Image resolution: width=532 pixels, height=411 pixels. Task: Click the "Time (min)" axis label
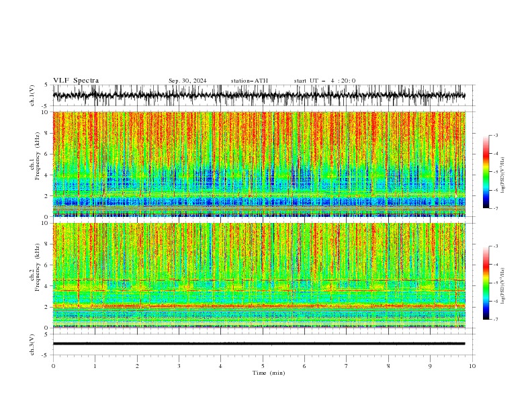(x=269, y=373)
